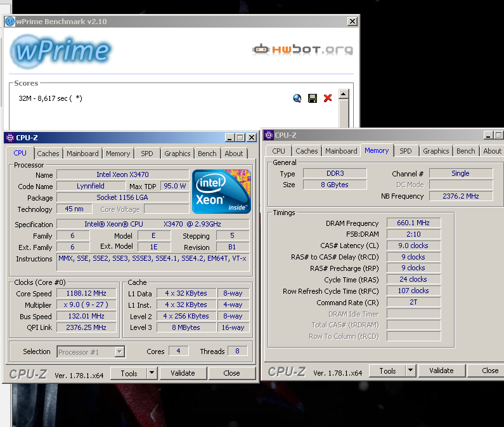Viewport: 504px width, 427px height.
Task: Expand Tools dropdown arrow in left CPU-Z
Action: click(x=152, y=373)
